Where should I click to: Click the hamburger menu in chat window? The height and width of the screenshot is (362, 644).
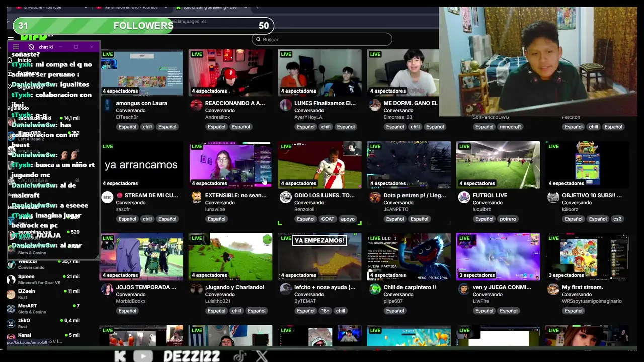(16, 47)
